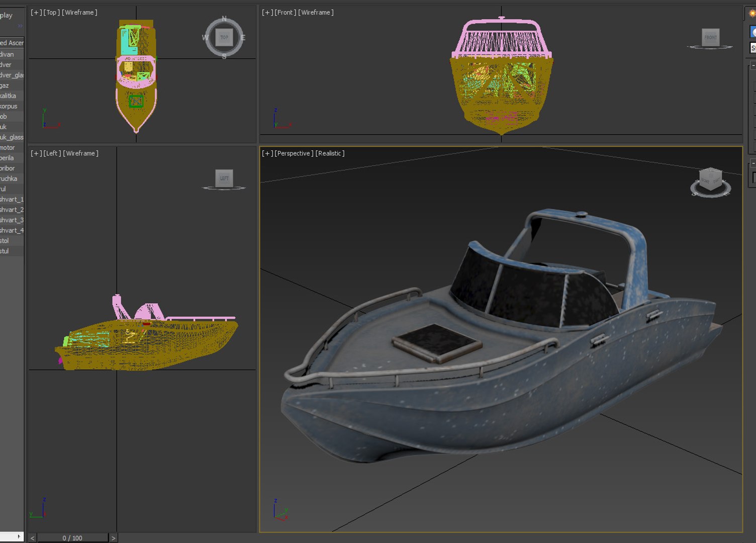Select the stol object in the scene list
Screen dimensions: 756x543
pos(12,241)
